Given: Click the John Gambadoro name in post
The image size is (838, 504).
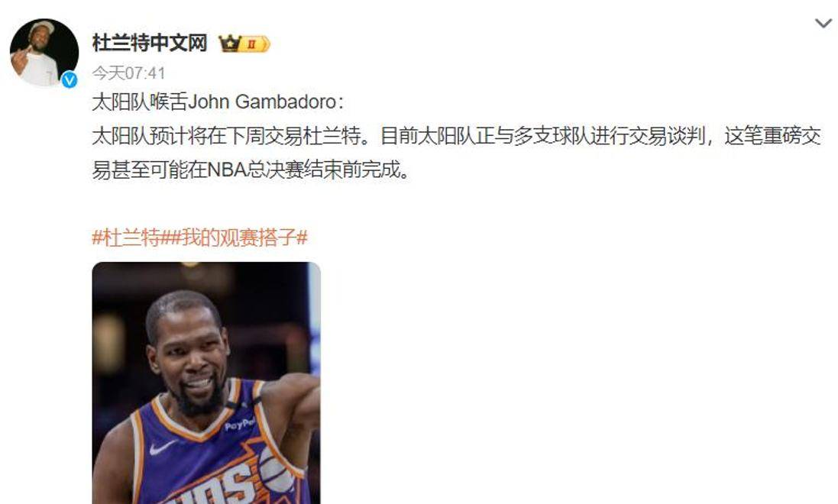Looking at the screenshot, I should (x=262, y=102).
